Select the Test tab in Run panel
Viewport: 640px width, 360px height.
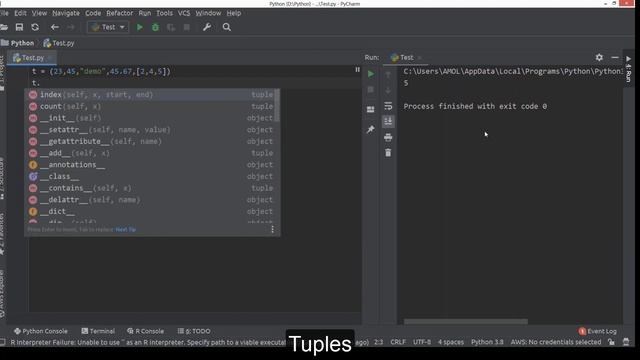click(x=406, y=58)
